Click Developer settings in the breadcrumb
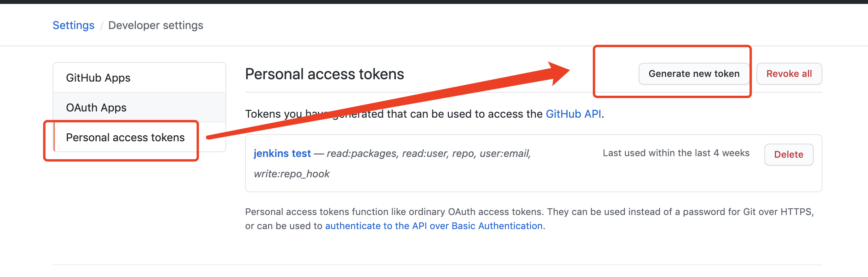This screenshot has width=868, height=277. 156,25
